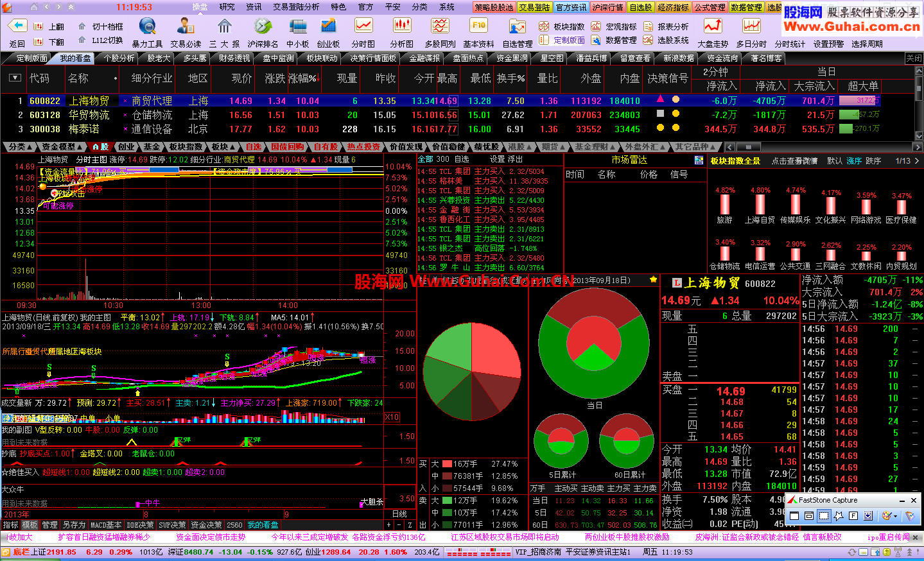Screen dimensions: 924x561
Task: Open the F10 基本资料 icon
Action: click(479, 26)
